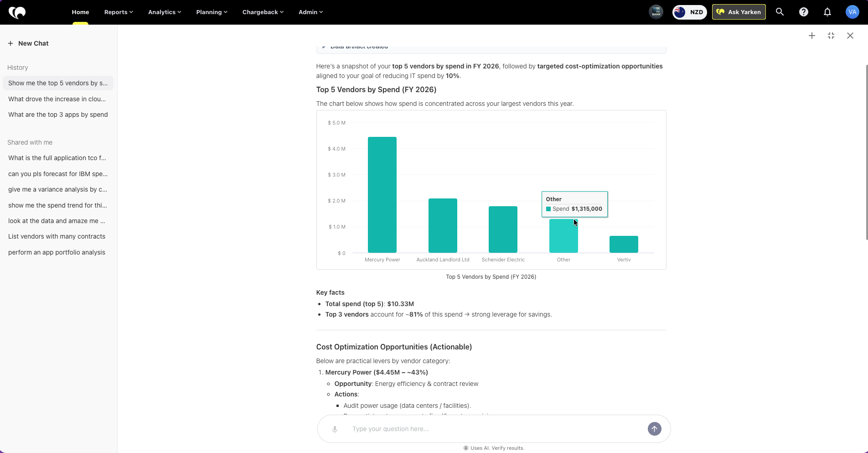Open chat 'Show me the top 5 vendors'
868x453 pixels.
click(x=58, y=83)
